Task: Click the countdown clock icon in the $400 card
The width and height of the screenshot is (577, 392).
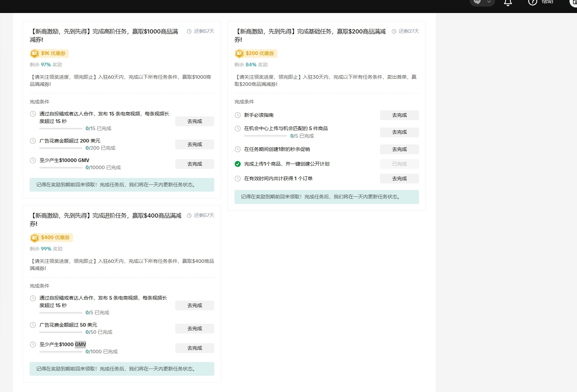Action: pyautogui.click(x=189, y=216)
